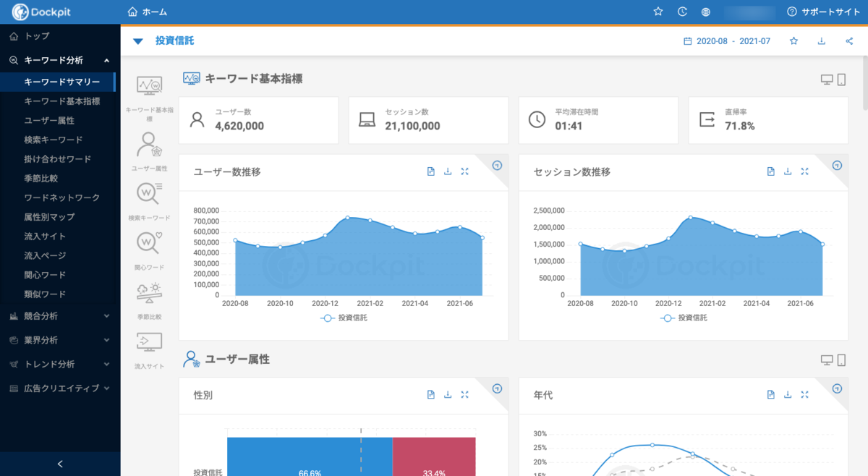Open the サポートサイト link

click(x=823, y=12)
